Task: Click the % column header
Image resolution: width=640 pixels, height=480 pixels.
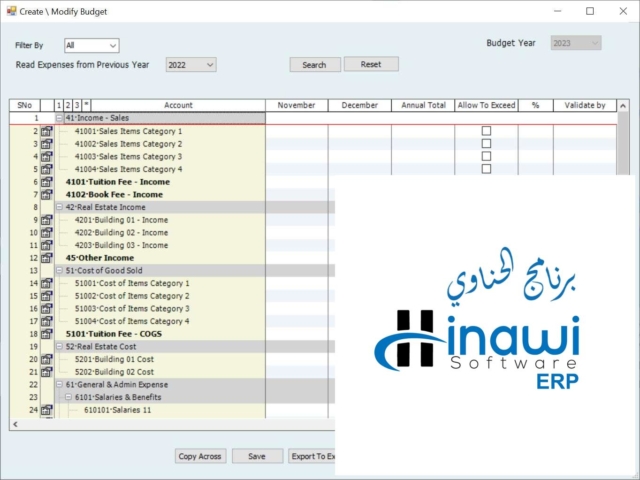Action: pos(536,105)
